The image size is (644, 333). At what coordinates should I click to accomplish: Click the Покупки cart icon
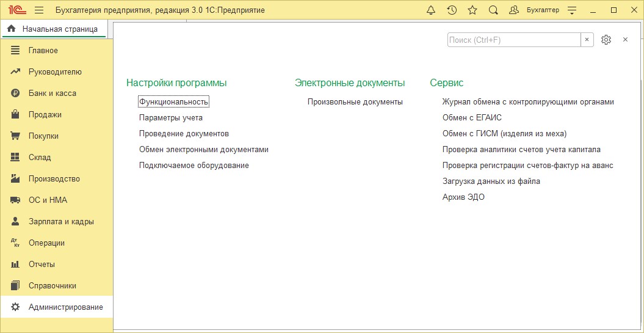tap(15, 136)
